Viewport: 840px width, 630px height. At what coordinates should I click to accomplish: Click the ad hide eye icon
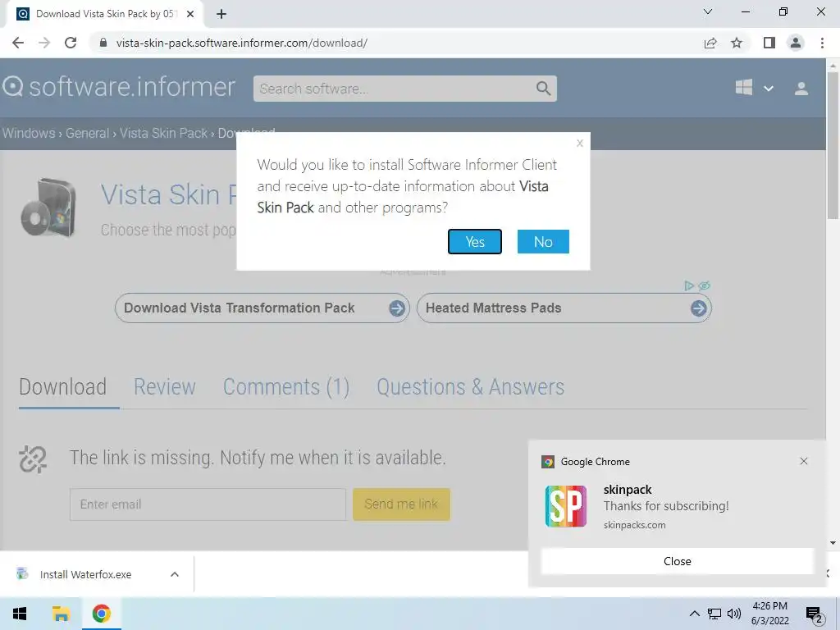(x=705, y=285)
